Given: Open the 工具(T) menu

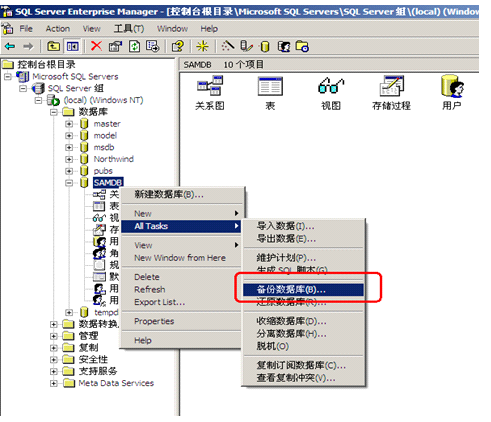Looking at the screenshot, I should (x=129, y=29).
